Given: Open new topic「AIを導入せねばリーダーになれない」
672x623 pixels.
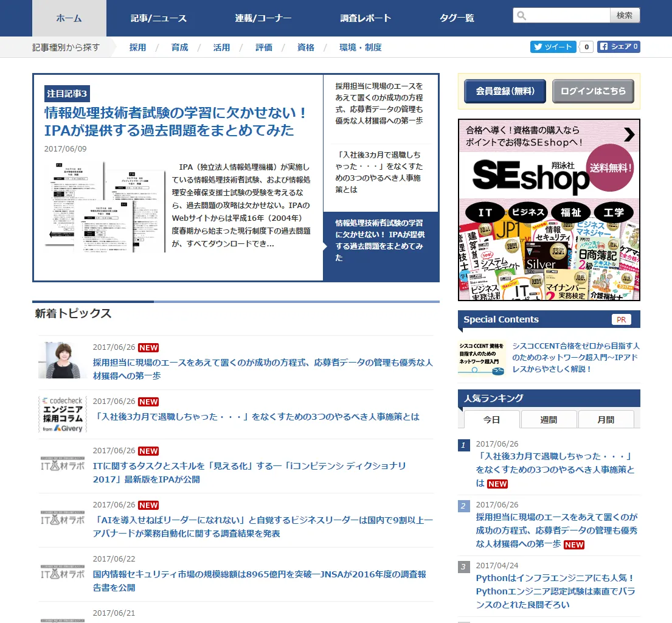Looking at the screenshot, I should click(x=263, y=526).
